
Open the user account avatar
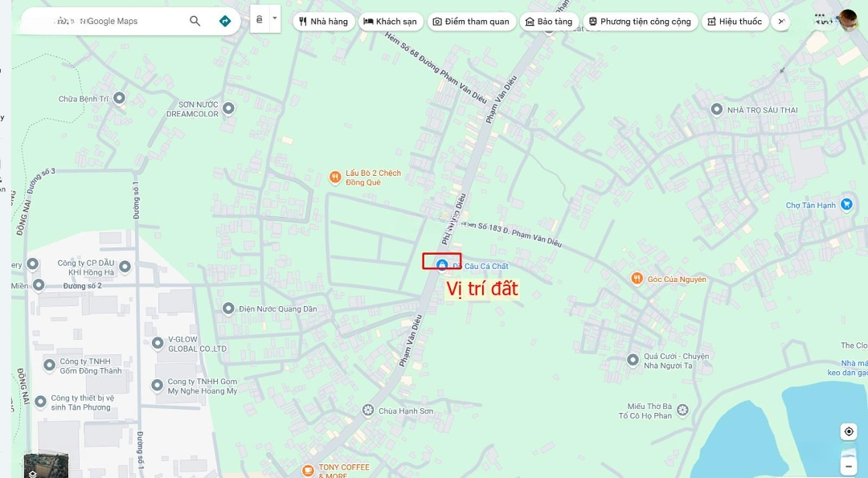848,20
